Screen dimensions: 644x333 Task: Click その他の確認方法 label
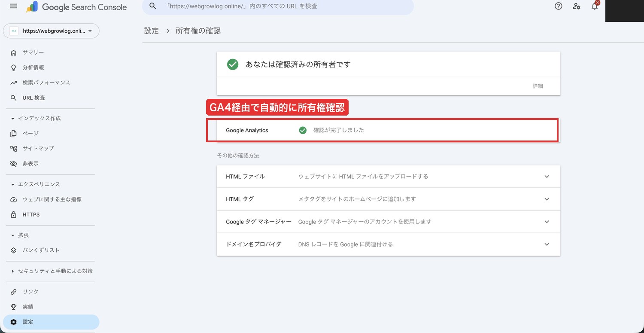coord(238,156)
